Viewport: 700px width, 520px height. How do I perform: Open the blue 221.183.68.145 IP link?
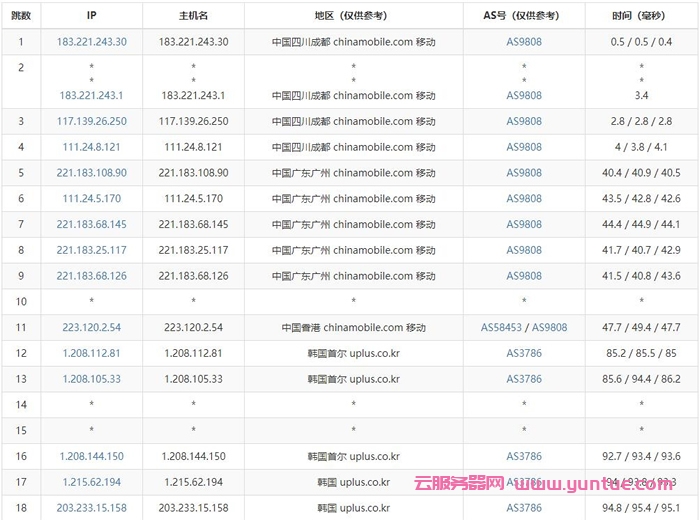click(91, 224)
